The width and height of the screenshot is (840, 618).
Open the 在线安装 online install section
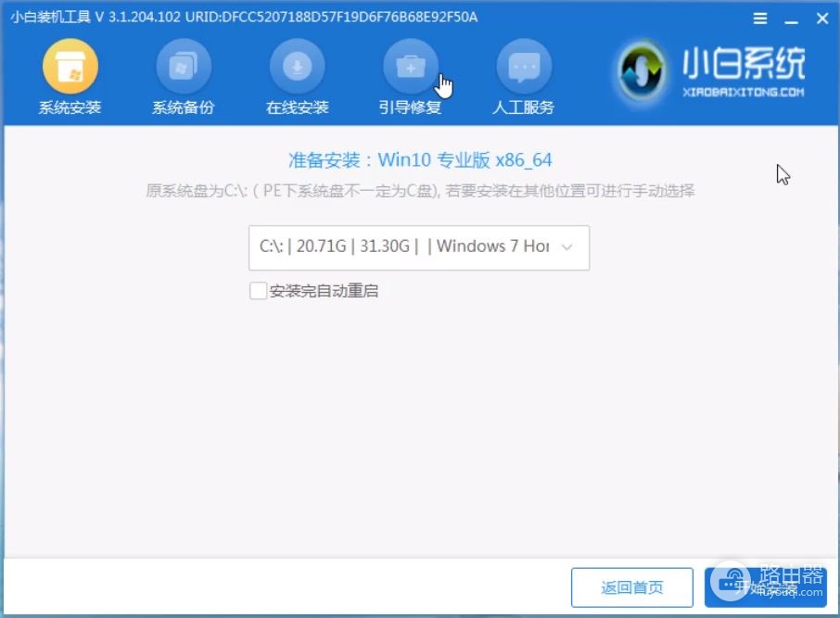coord(298,78)
